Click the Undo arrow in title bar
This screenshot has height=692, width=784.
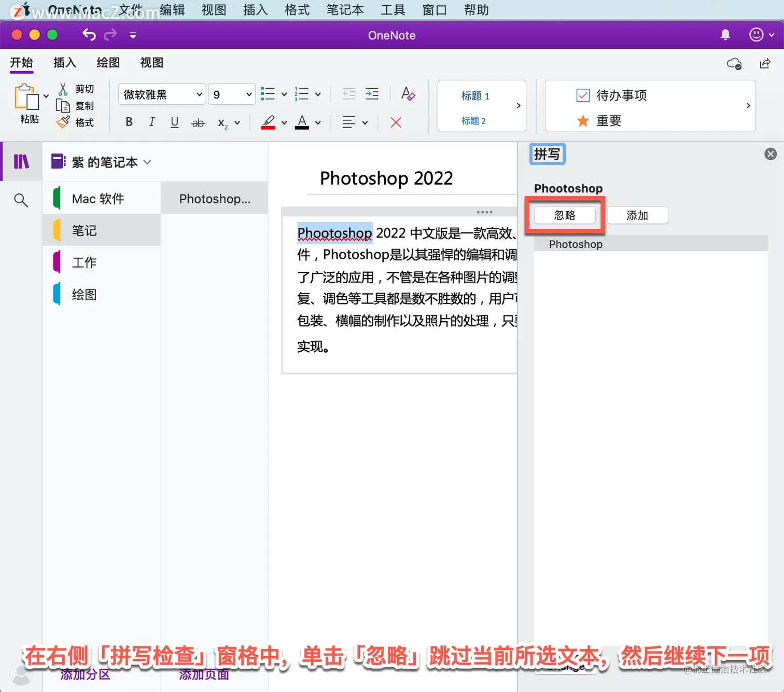tap(89, 35)
